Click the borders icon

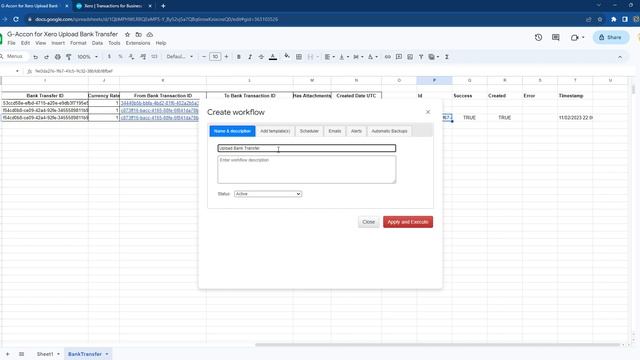[x=299, y=57]
